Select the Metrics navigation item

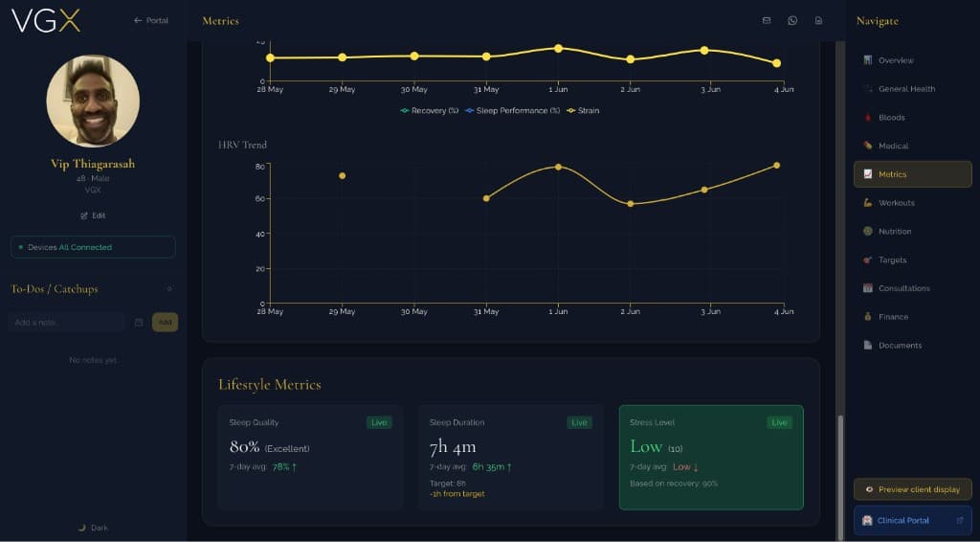point(912,174)
